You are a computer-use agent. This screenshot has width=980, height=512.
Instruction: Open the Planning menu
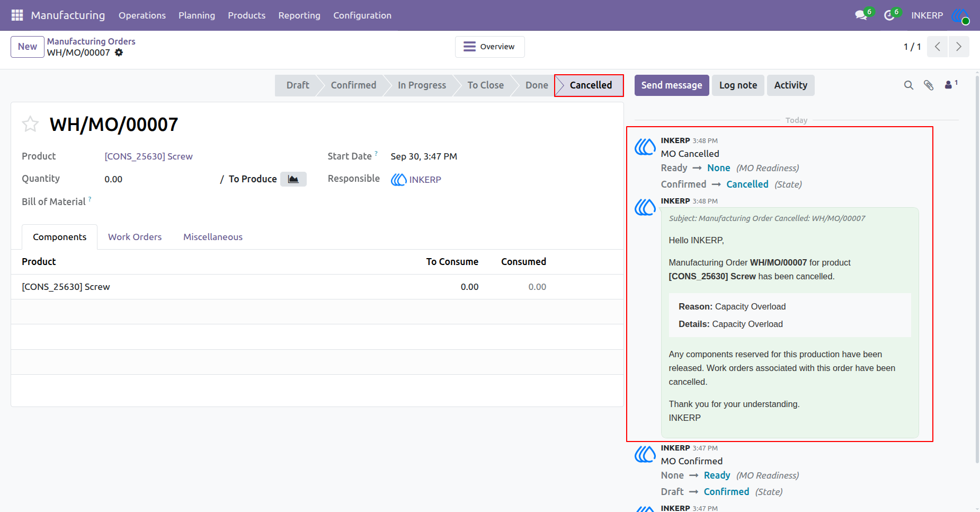pyautogui.click(x=197, y=15)
